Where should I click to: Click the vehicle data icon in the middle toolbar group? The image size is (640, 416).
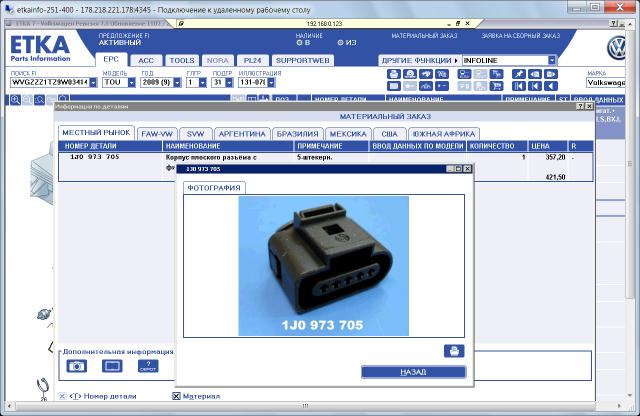click(464, 74)
